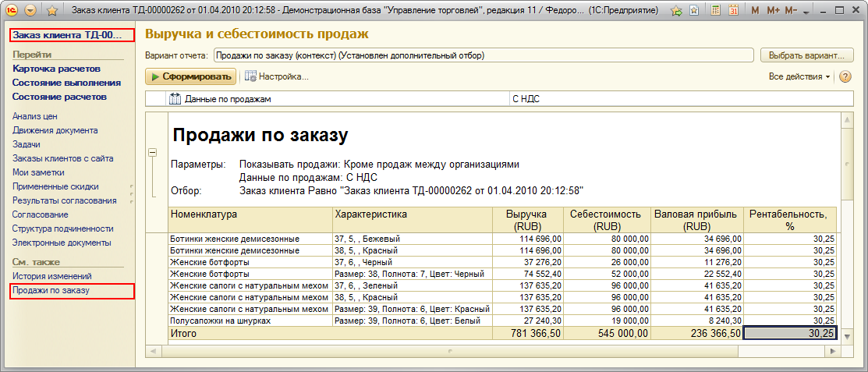Click the Валовая прибыль (RUB) column header

click(697, 220)
